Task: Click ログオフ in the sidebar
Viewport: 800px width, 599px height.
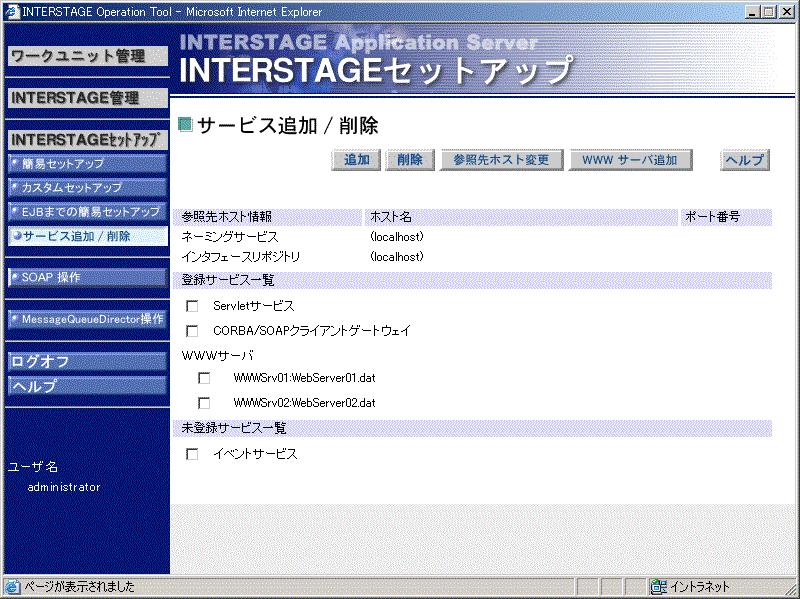Action: pyautogui.click(x=88, y=362)
